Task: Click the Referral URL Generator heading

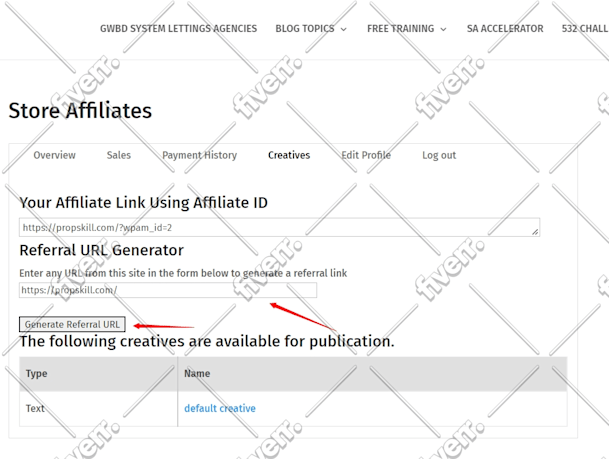Action: [x=101, y=250]
